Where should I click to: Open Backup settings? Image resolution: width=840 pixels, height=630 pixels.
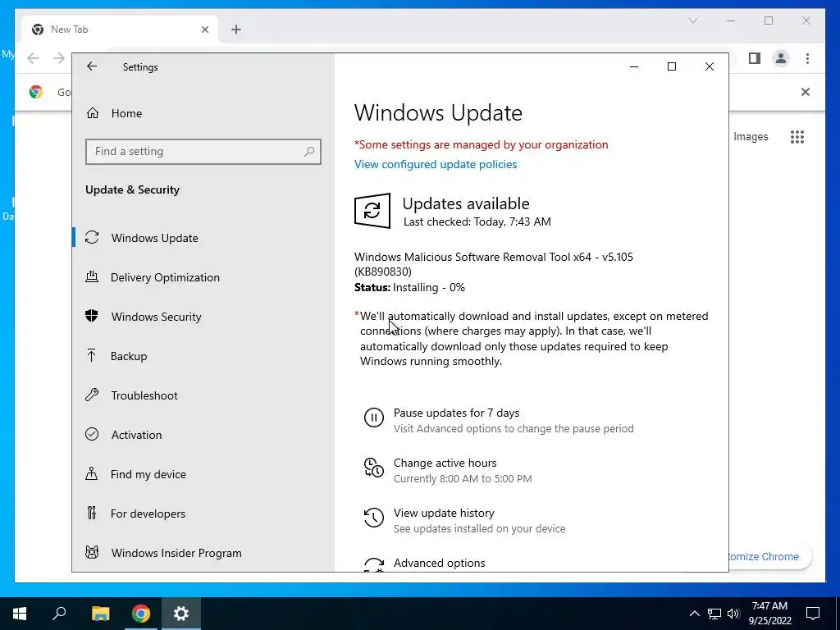129,356
